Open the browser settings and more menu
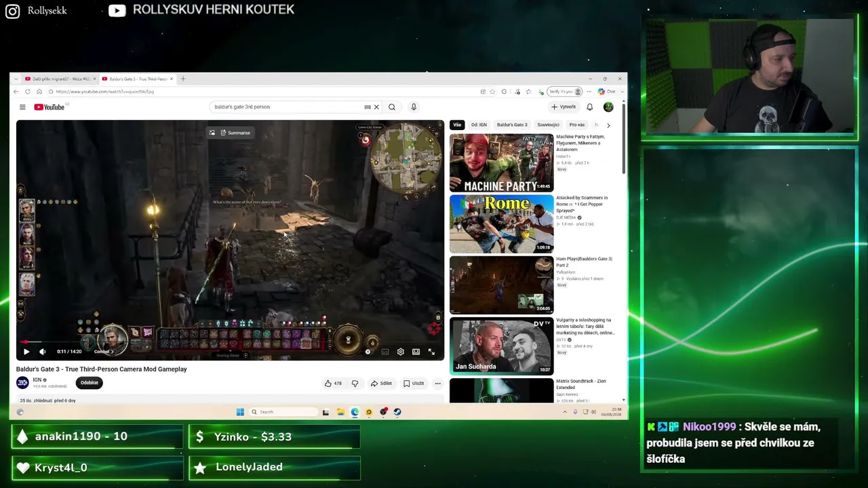 tap(589, 91)
